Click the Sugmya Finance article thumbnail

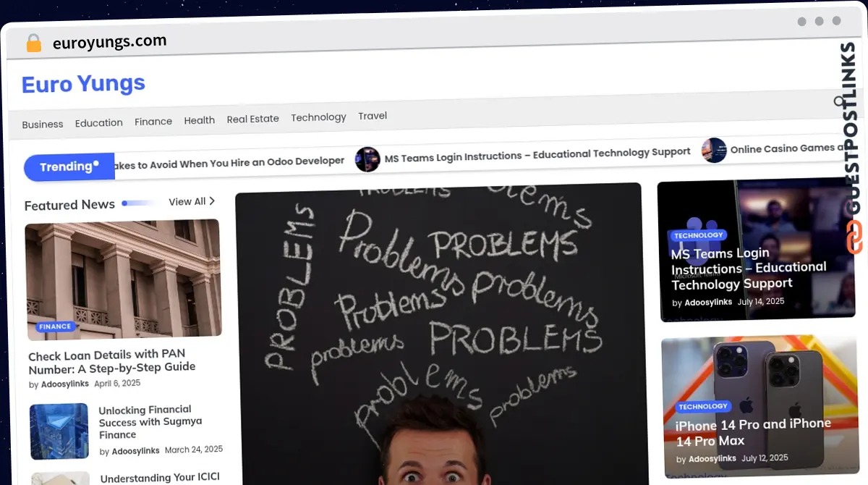(59, 431)
